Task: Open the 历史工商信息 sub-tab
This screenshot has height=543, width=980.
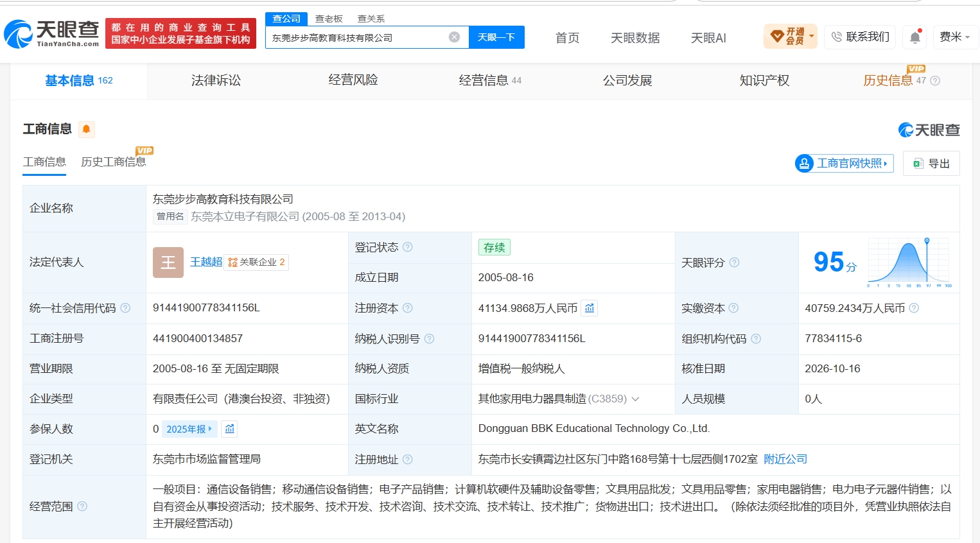Action: [x=114, y=162]
